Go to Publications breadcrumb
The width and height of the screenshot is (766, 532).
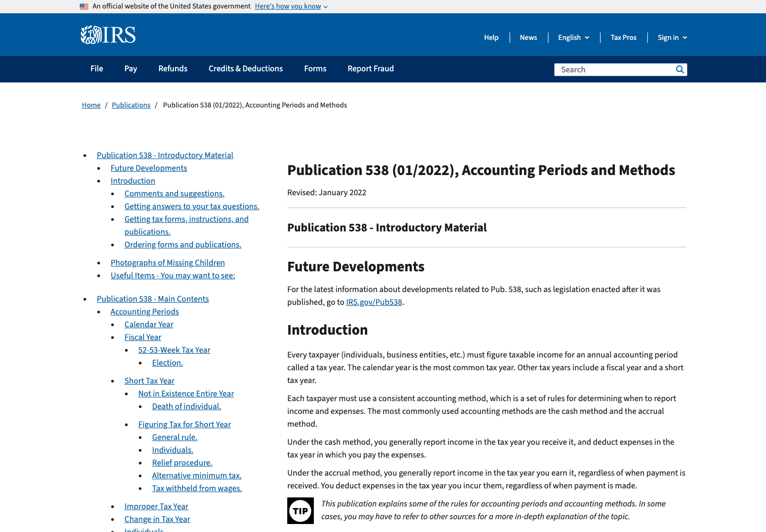131,105
